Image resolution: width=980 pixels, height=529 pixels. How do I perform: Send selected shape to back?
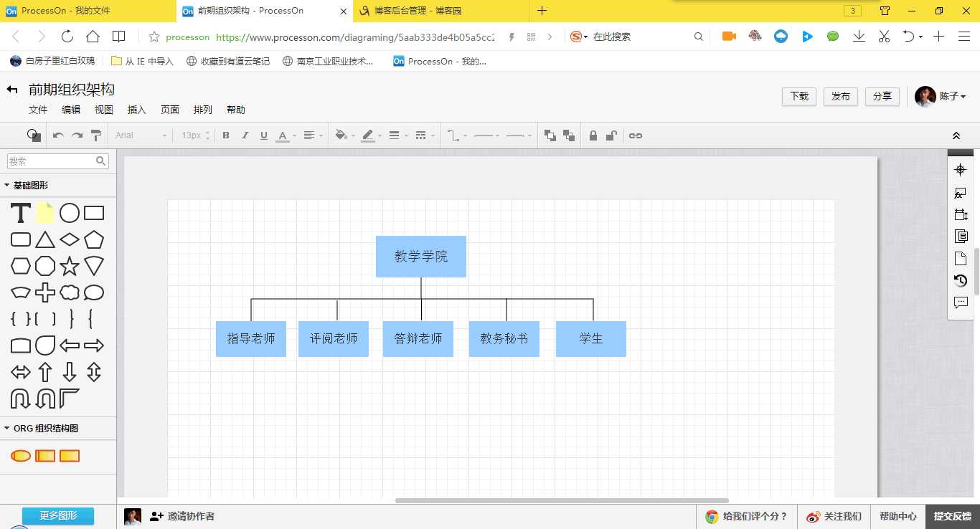coord(569,135)
